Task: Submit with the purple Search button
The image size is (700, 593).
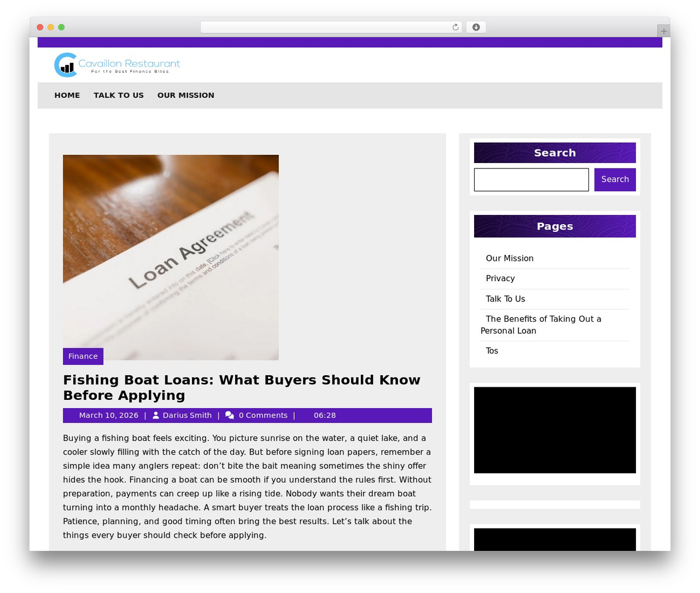Action: click(x=615, y=179)
